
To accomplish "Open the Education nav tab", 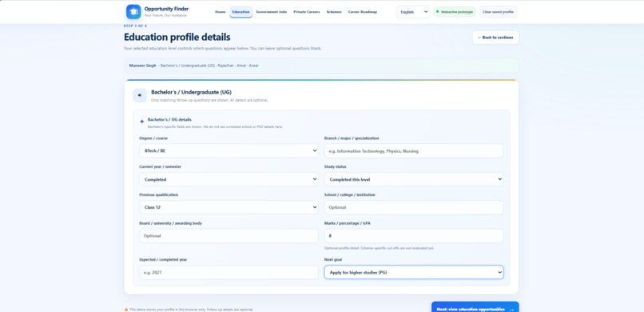I will [241, 12].
